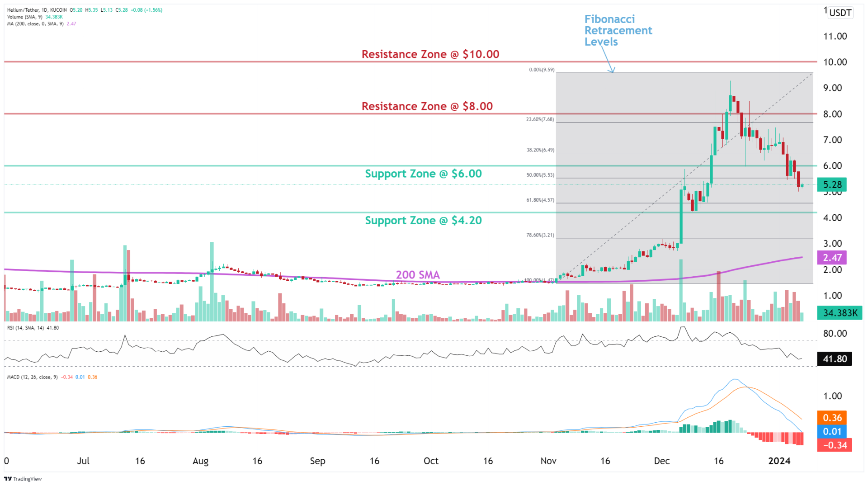Image resolution: width=868 pixels, height=486 pixels.
Task: Click the 2024 marker on the time axis
Action: (x=779, y=461)
